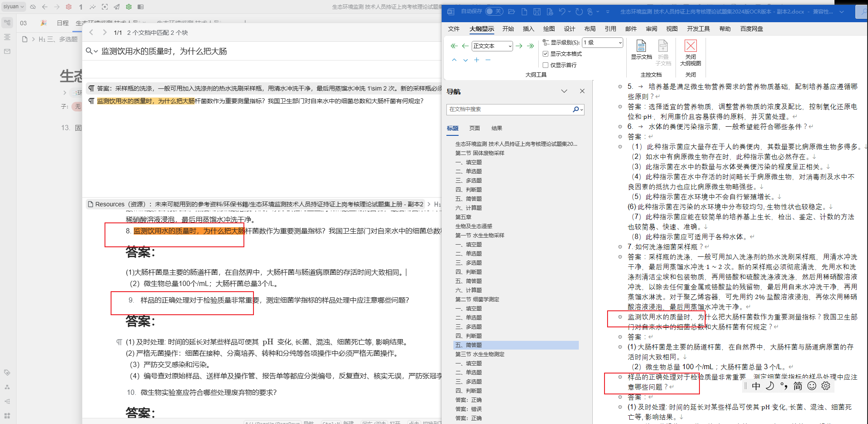The image size is (868, 424).
Task: Open IME settings gear icon
Action: click(x=826, y=386)
